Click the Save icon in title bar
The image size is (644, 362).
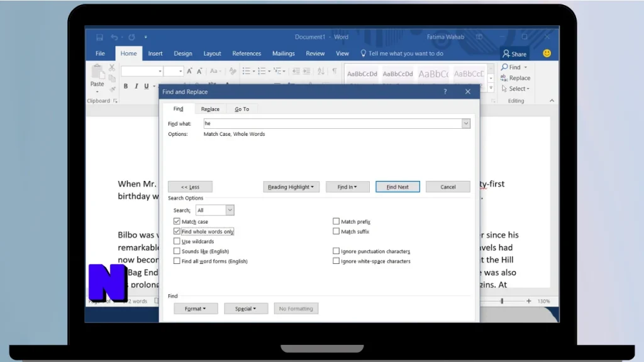[99, 37]
